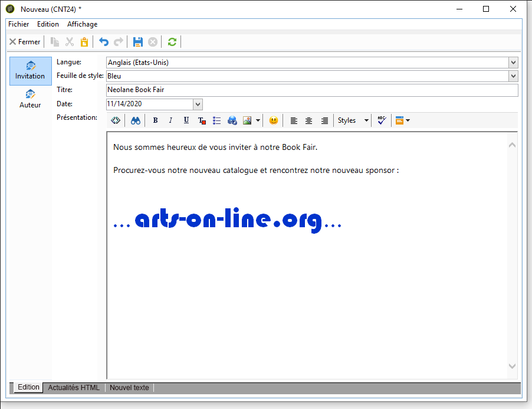Click the smiley emoticon icon
The width and height of the screenshot is (532, 409).
click(x=274, y=120)
